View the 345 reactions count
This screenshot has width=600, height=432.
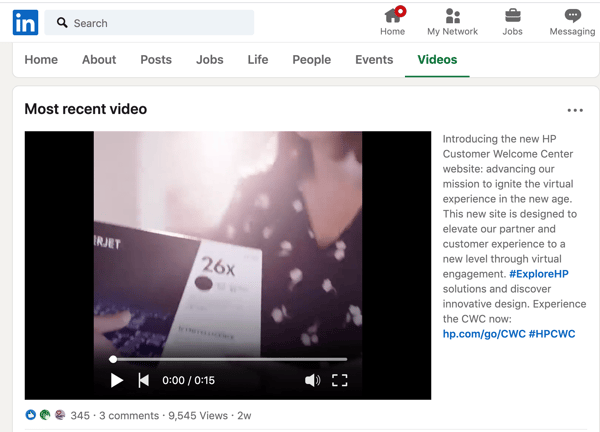point(80,416)
